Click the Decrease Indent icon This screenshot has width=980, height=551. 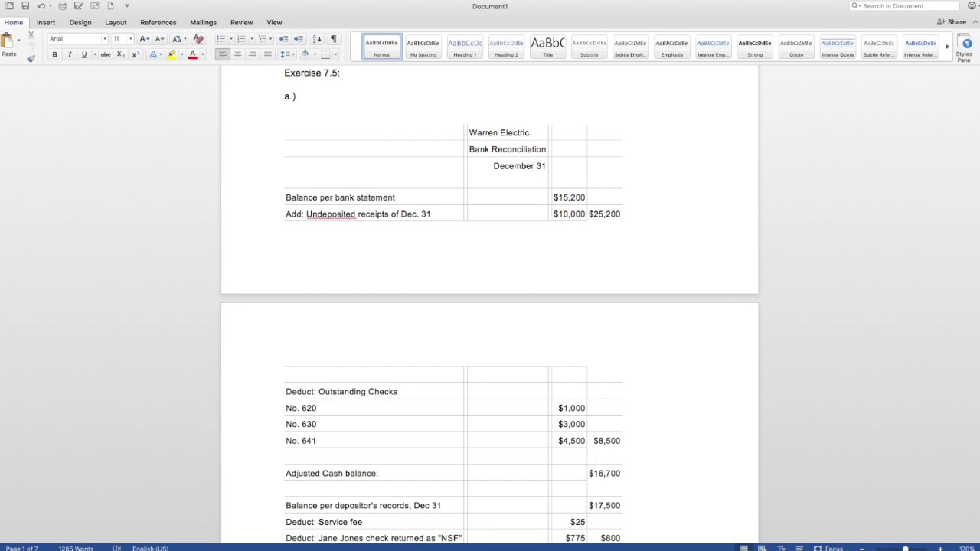tap(283, 39)
